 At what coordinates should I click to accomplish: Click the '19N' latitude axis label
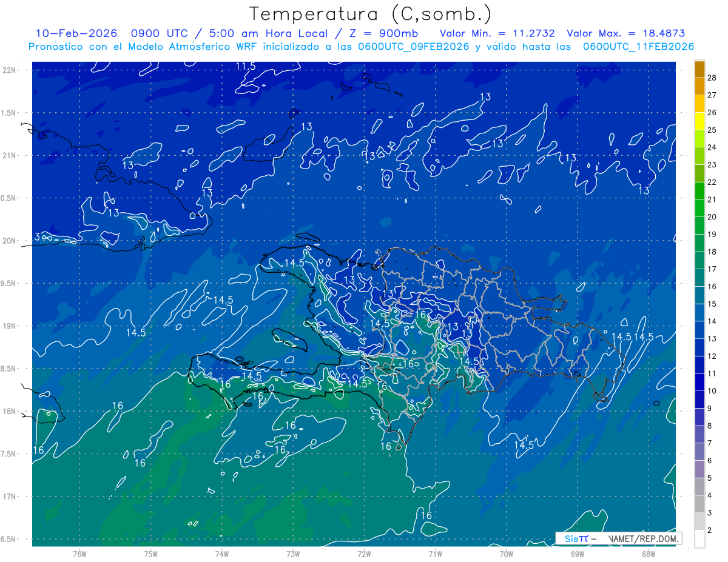coord(9,326)
